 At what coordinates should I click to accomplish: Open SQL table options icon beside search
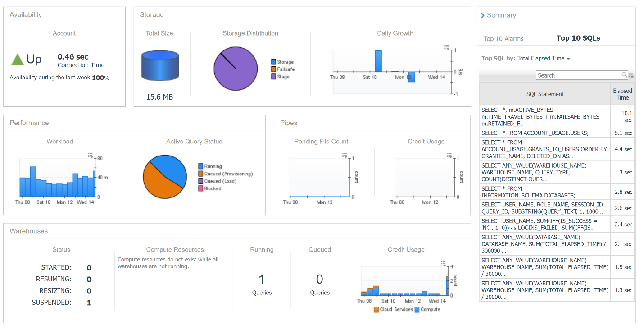click(x=631, y=75)
